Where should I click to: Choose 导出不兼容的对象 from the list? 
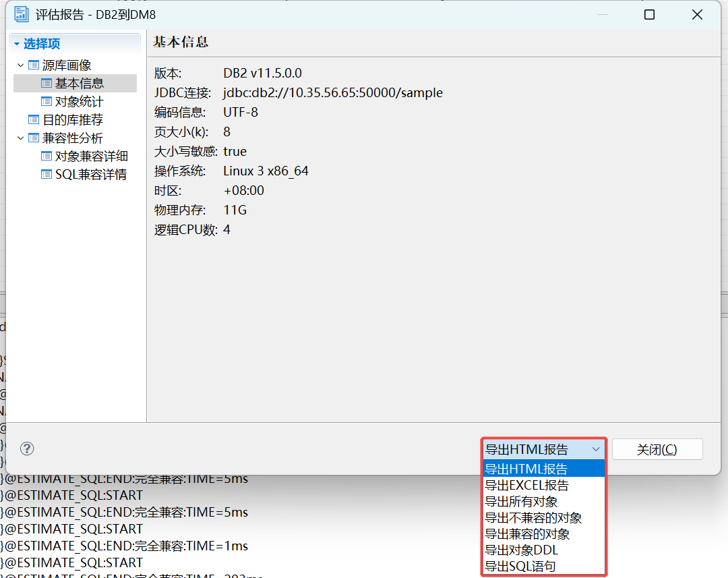(544, 517)
